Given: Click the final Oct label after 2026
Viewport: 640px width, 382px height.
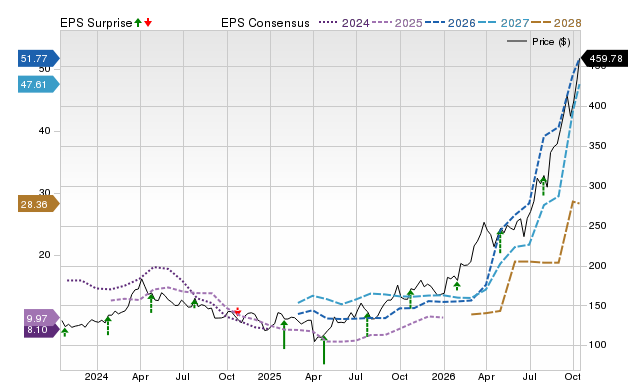Looking at the screenshot, I should 572,376.
